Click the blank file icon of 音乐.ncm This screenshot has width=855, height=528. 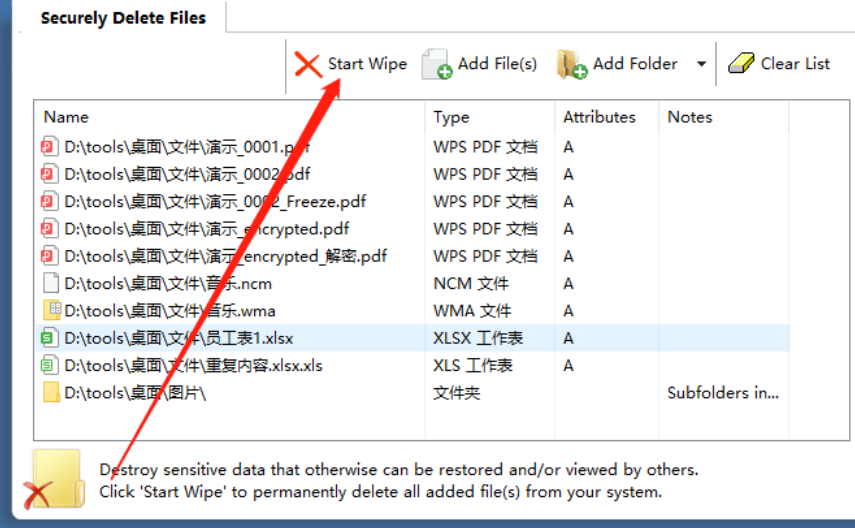[51, 283]
